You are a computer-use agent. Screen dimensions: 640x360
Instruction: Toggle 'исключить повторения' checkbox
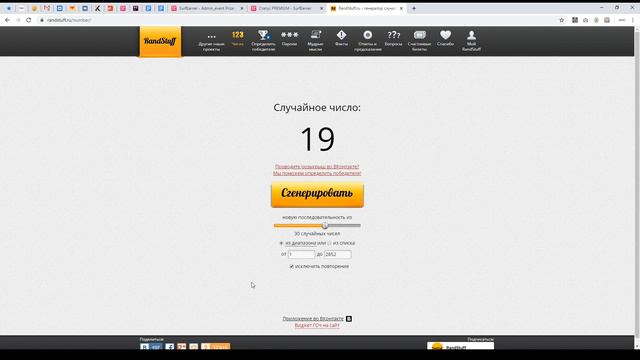pyautogui.click(x=291, y=267)
